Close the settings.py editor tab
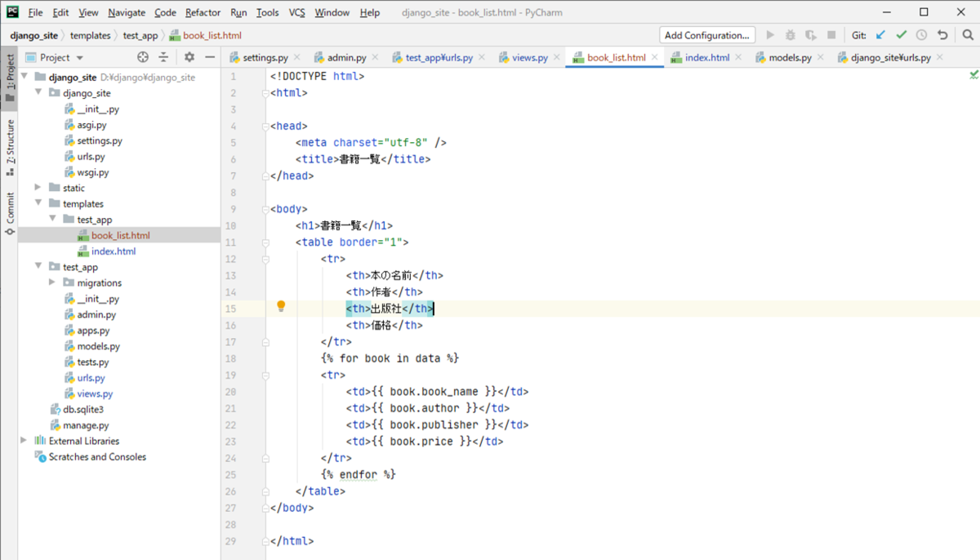 (297, 57)
